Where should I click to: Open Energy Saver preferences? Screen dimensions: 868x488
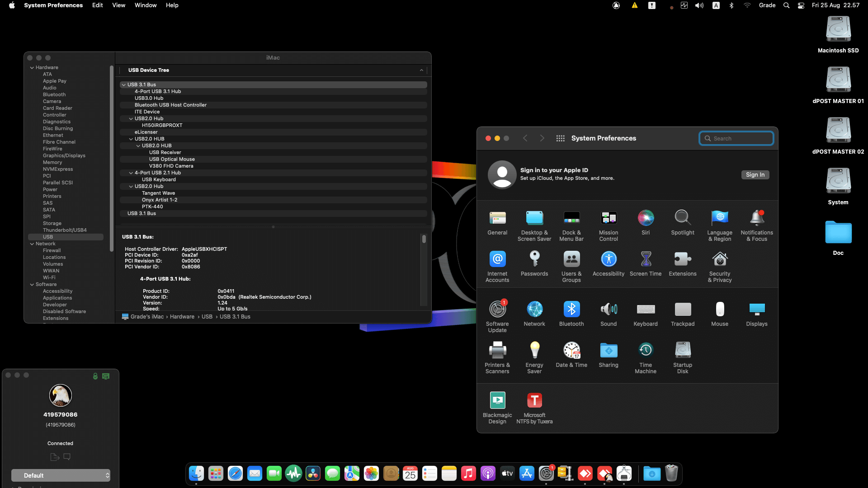point(534,358)
